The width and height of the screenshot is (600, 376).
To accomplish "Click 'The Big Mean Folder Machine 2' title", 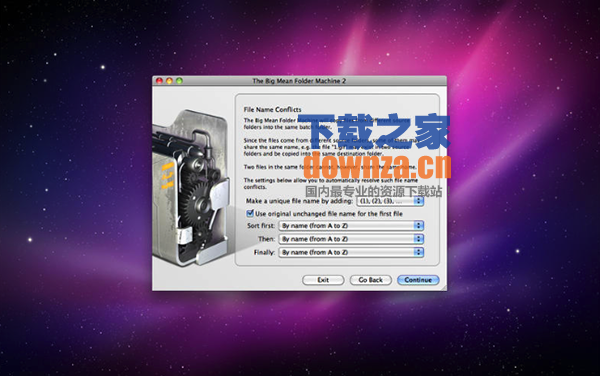I will coord(299,81).
